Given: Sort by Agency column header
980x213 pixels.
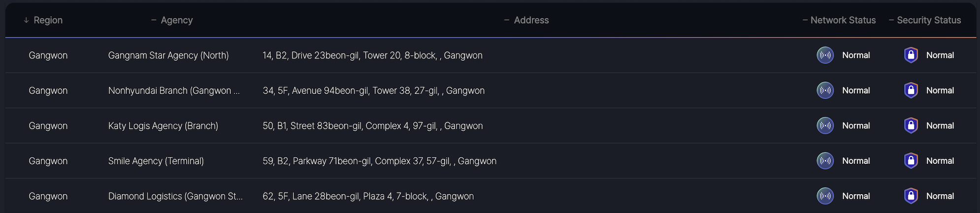Looking at the screenshot, I should [176, 20].
